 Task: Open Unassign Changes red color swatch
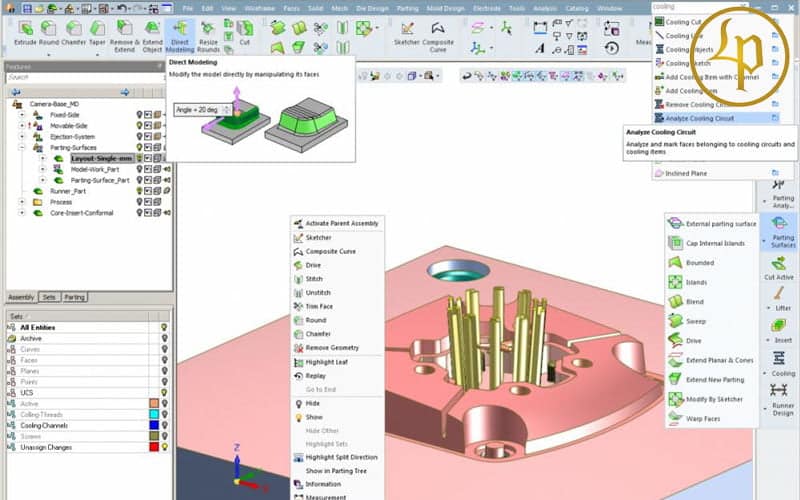tap(154, 447)
